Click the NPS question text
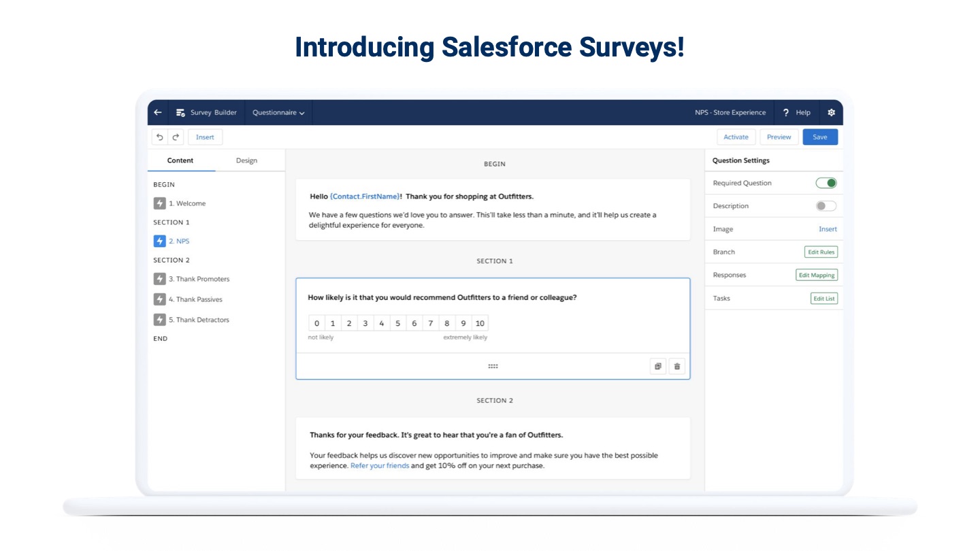 pos(442,297)
